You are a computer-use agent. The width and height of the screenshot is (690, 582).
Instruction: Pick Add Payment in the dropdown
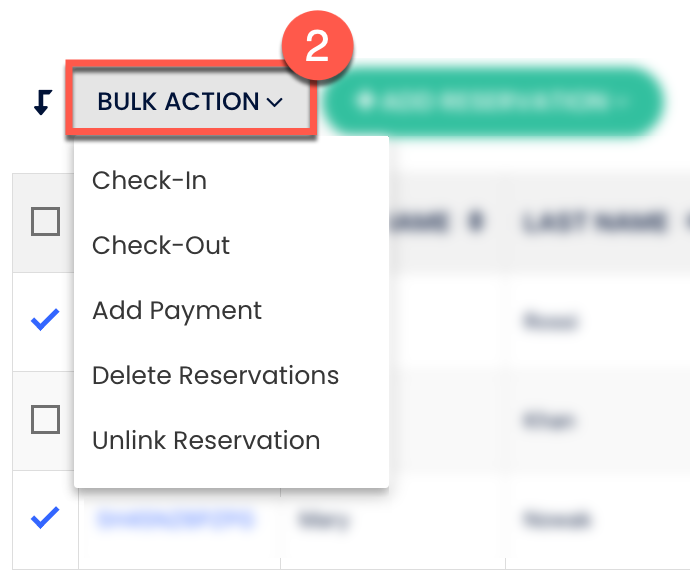[177, 311]
